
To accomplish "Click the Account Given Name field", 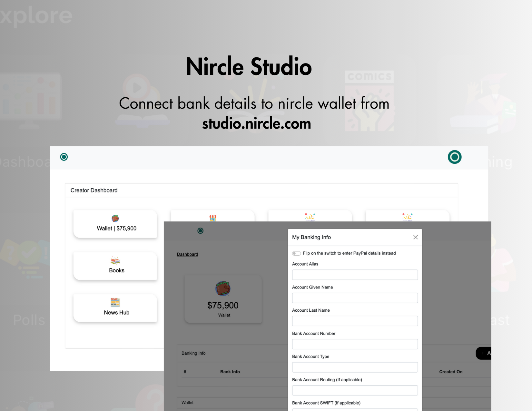I will click(x=355, y=298).
